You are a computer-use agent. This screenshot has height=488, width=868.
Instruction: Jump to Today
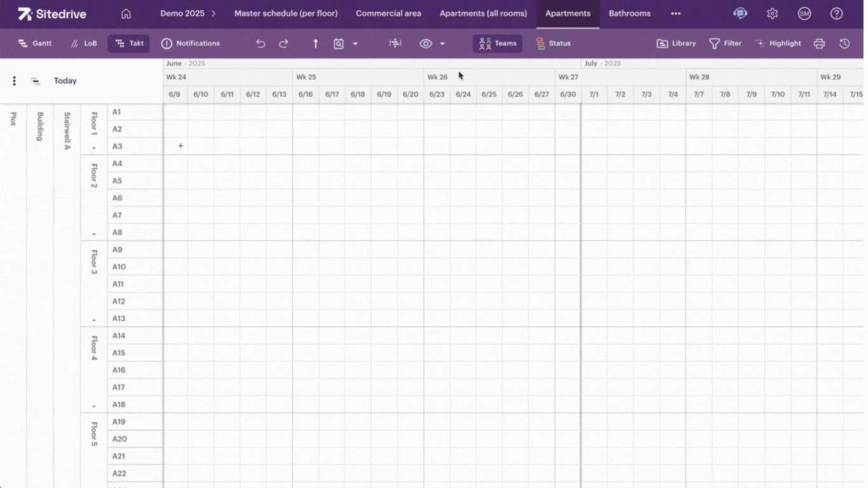point(65,81)
